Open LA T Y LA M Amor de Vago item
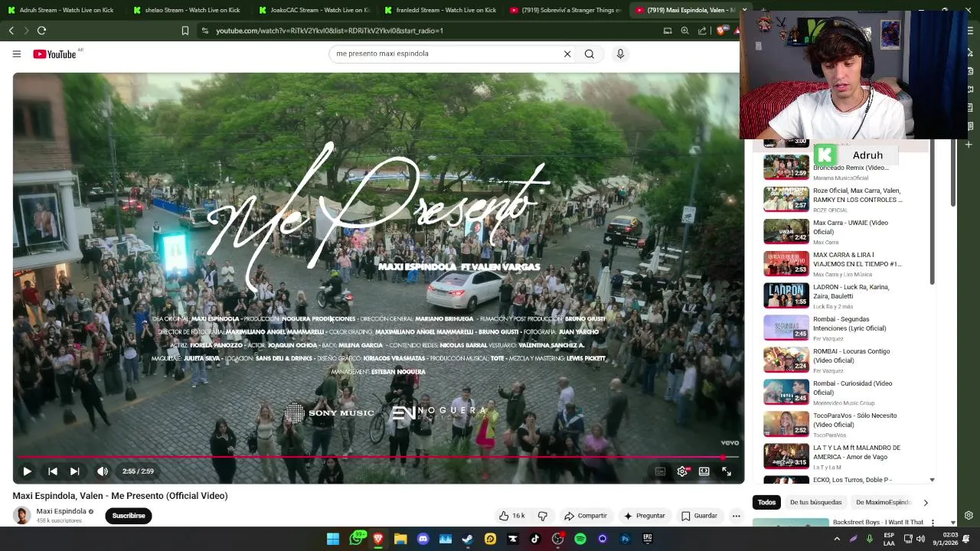 pos(835,457)
